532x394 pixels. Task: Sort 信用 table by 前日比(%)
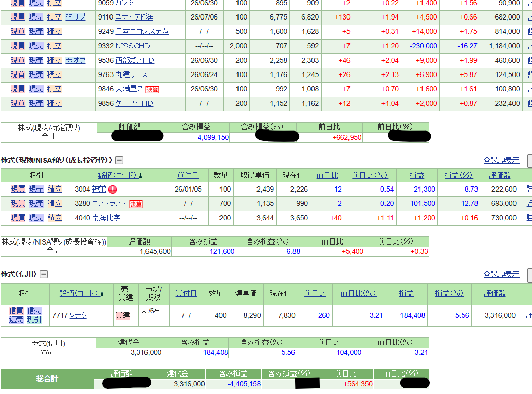(x=358, y=293)
